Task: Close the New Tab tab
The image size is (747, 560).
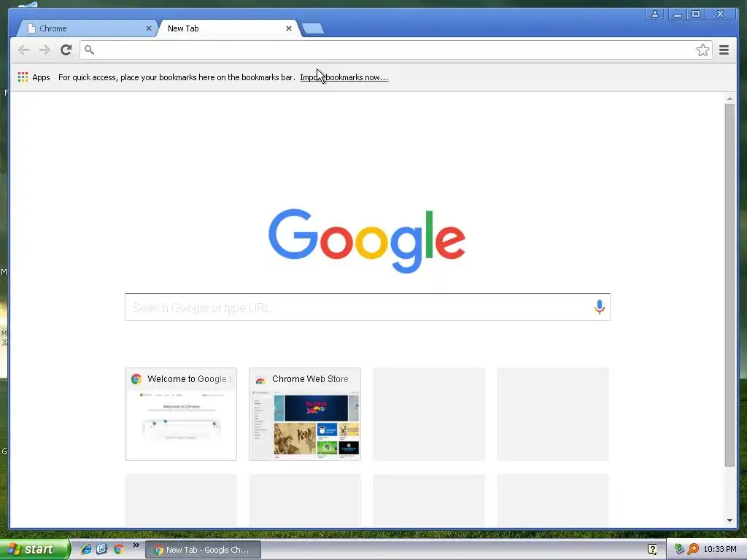Action: (x=289, y=28)
